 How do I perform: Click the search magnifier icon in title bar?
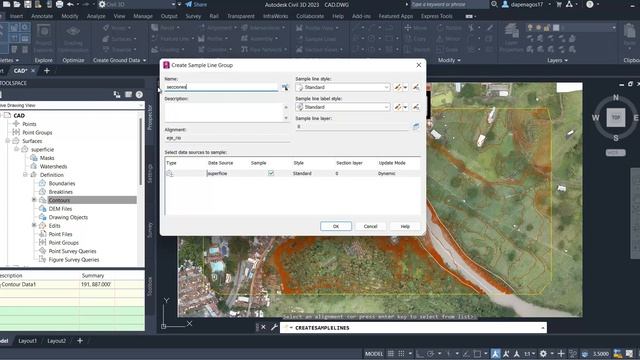click(494, 4)
